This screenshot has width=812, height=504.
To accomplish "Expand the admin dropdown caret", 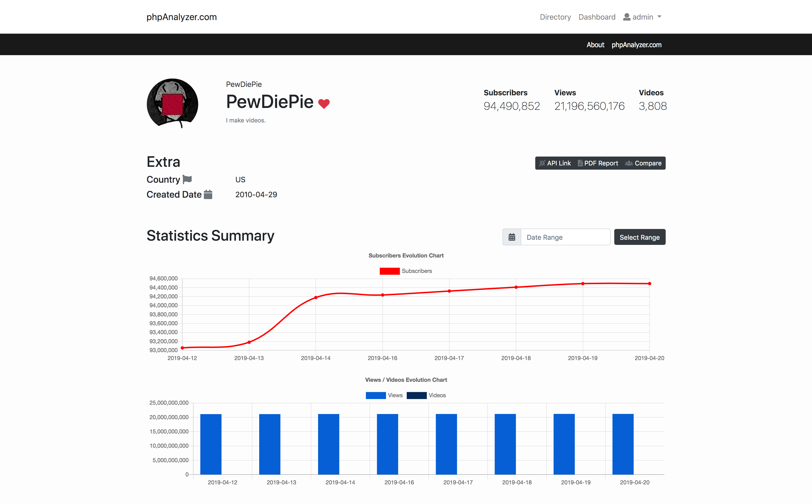I will (x=659, y=17).
